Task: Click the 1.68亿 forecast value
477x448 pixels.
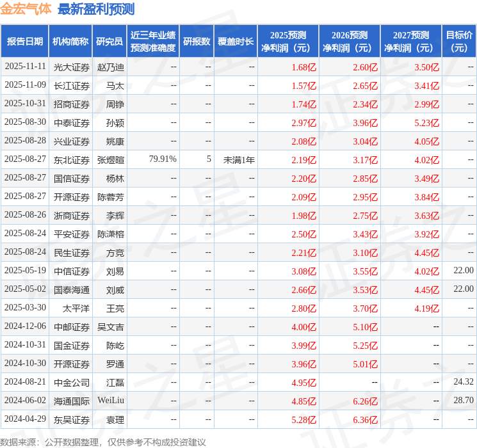Action: point(304,67)
